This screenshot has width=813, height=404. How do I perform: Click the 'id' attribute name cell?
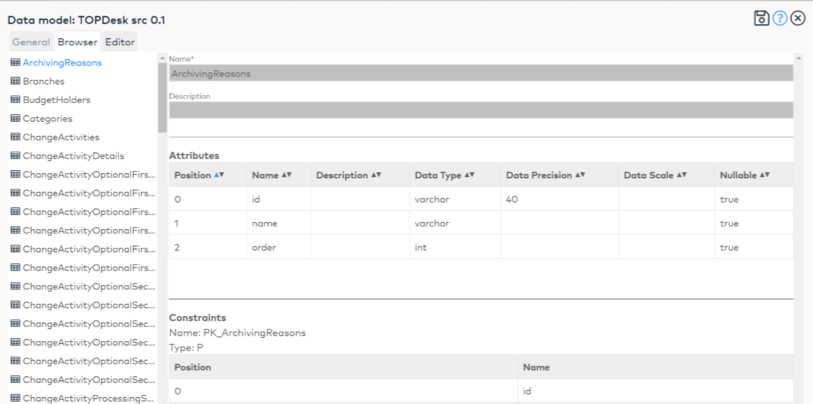278,199
